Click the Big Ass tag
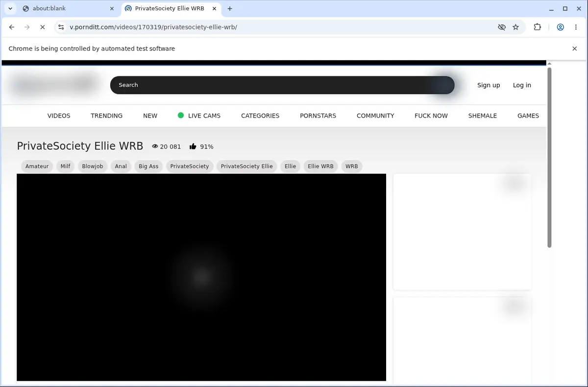This screenshot has height=387, width=588. 148,167
